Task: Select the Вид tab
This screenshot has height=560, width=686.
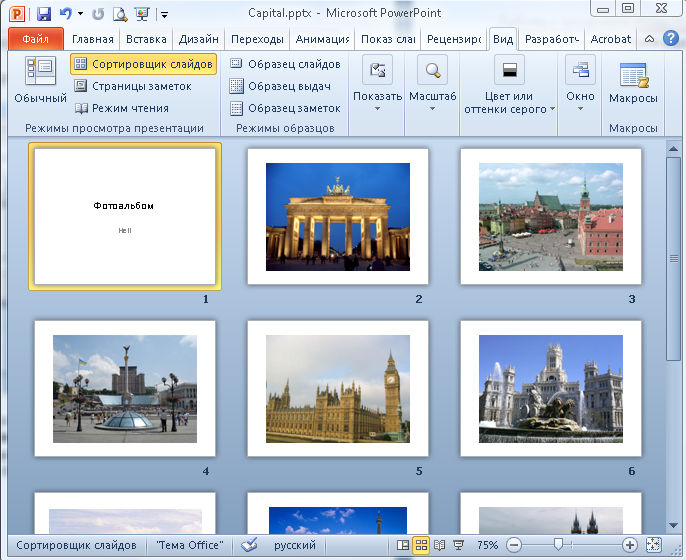Action: pyautogui.click(x=503, y=39)
